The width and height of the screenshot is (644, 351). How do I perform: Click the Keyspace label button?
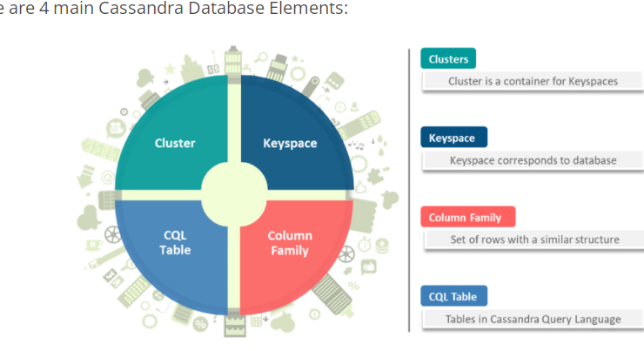click(x=453, y=138)
